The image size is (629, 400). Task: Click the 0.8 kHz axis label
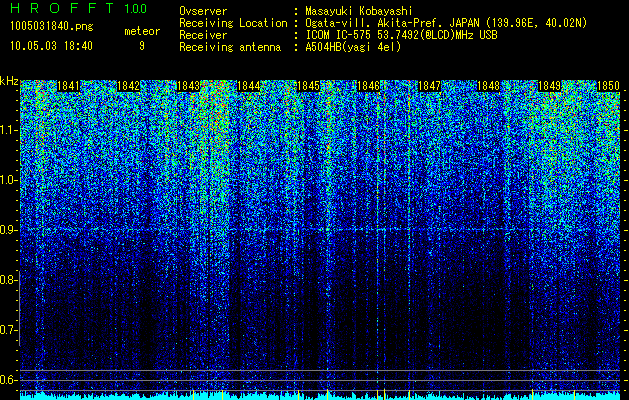click(8, 280)
